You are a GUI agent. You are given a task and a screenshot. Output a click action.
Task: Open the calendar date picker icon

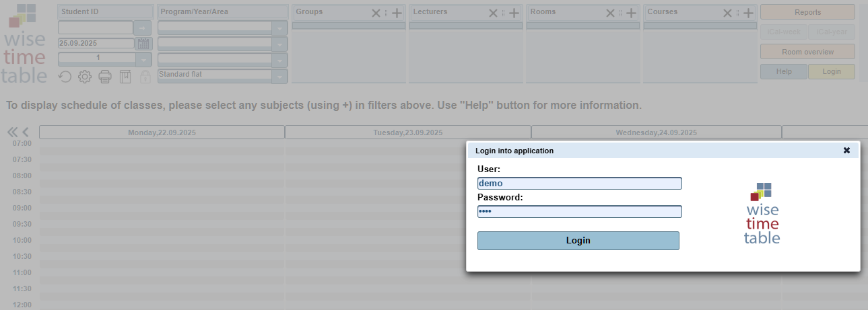[143, 44]
